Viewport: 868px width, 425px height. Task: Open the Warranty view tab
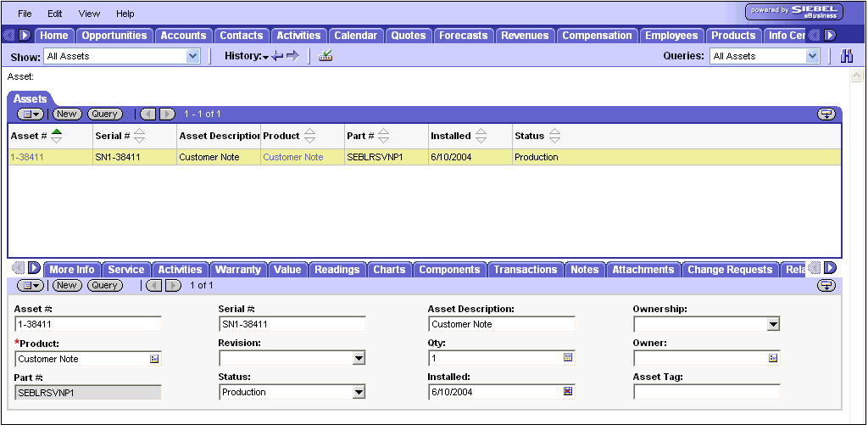pyautogui.click(x=238, y=270)
